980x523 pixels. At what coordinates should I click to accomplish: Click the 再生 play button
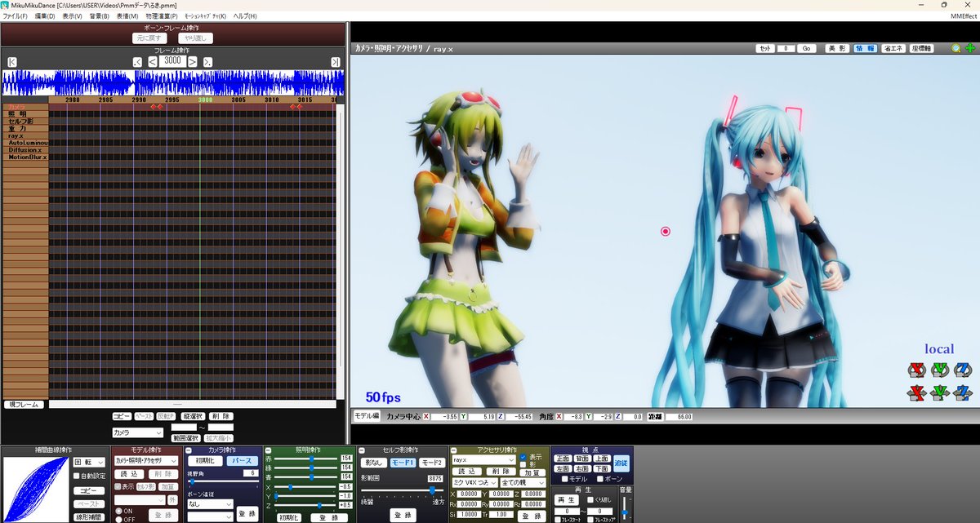click(566, 499)
